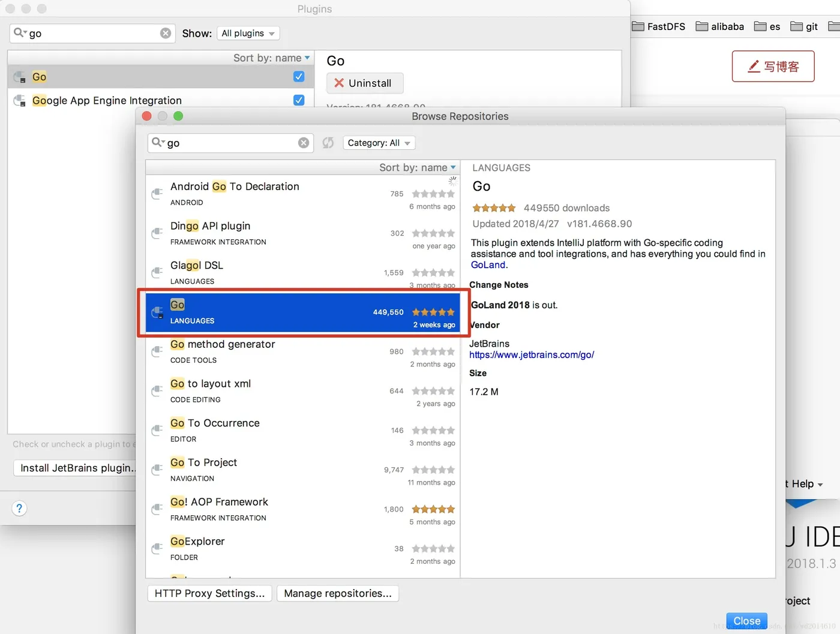This screenshot has height=634, width=840.
Task: Select the Go languages plugin row
Action: [303, 313]
